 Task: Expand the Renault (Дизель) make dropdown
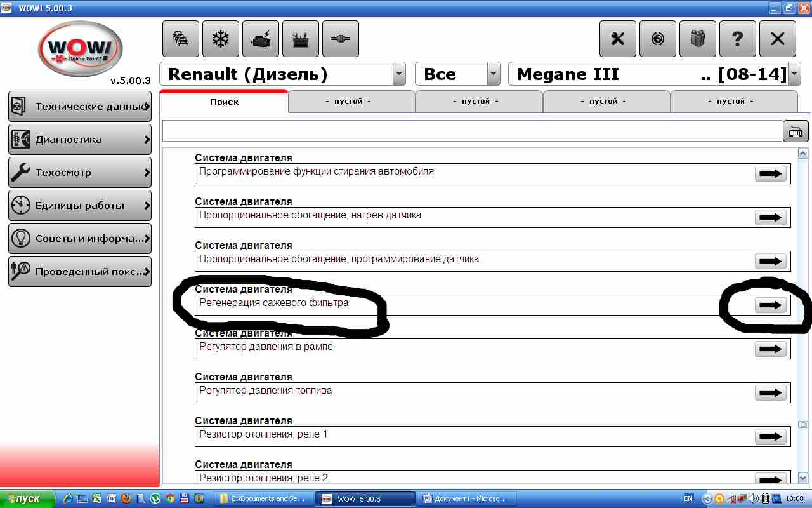399,74
